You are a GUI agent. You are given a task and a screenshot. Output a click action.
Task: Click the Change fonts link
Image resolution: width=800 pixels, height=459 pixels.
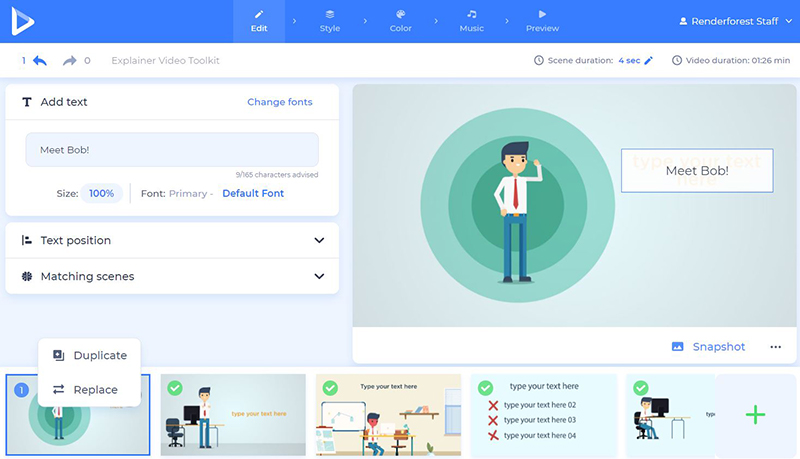(279, 102)
